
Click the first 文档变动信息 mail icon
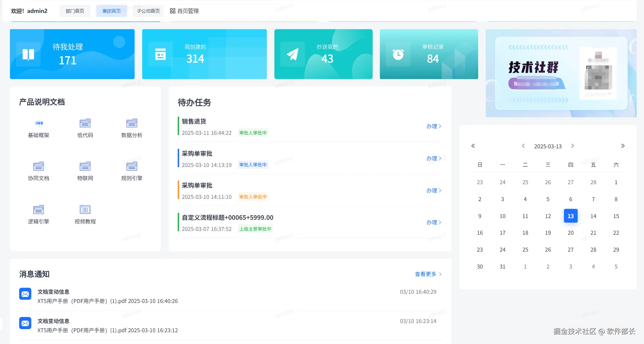click(x=25, y=294)
